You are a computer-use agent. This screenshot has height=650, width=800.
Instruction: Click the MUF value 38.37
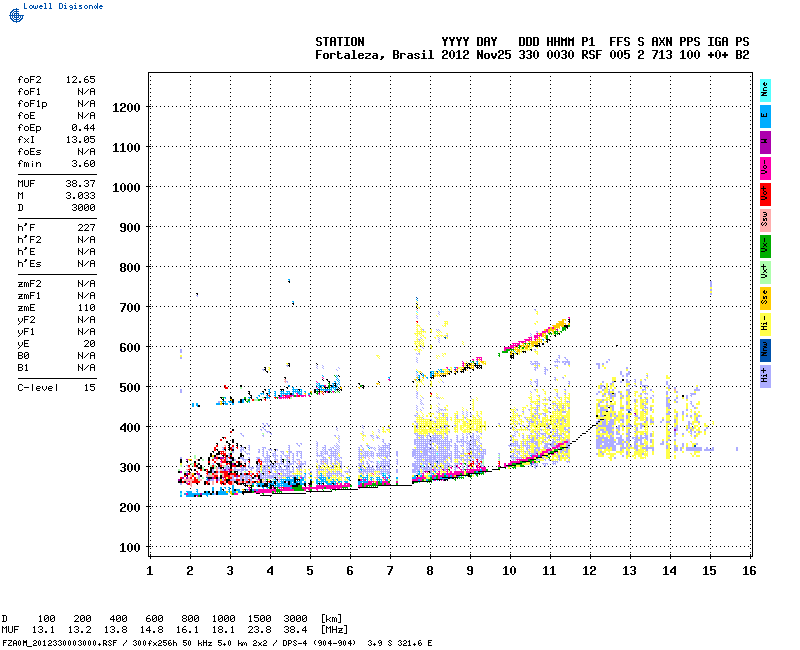81,184
